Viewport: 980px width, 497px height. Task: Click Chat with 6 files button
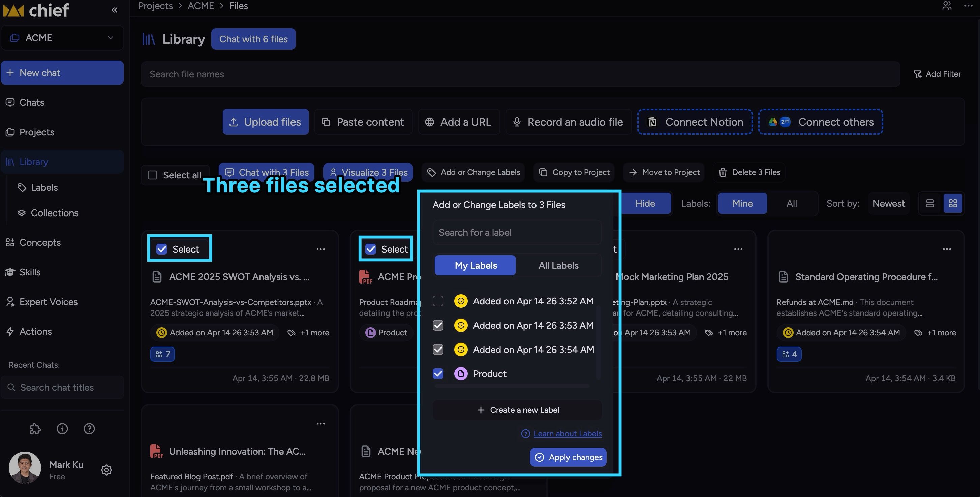pyautogui.click(x=253, y=39)
